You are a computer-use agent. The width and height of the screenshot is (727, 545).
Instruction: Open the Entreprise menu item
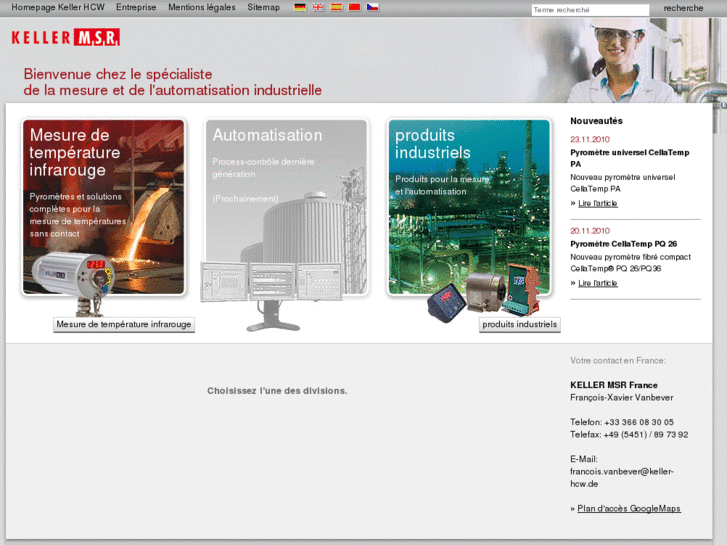click(136, 7)
